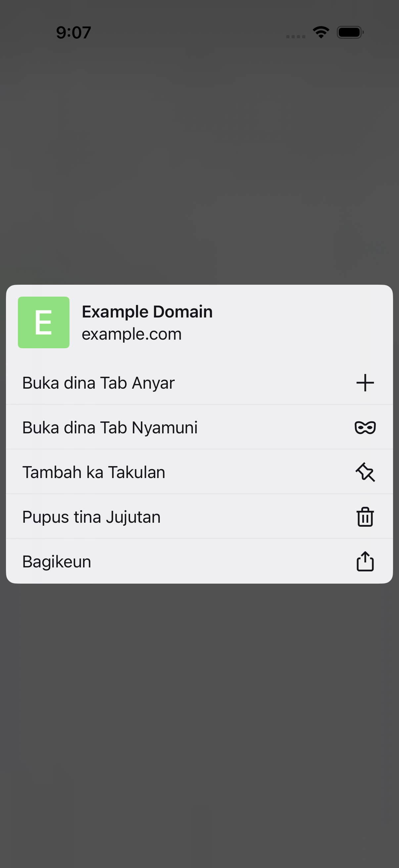Dismiss menu via dimmed area beneath sheet

point(199,724)
